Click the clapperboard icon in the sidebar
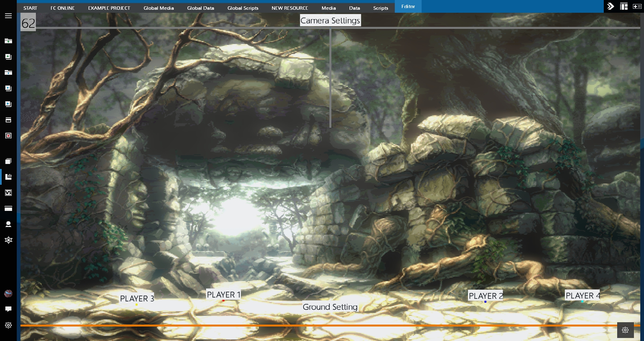 tap(8, 208)
